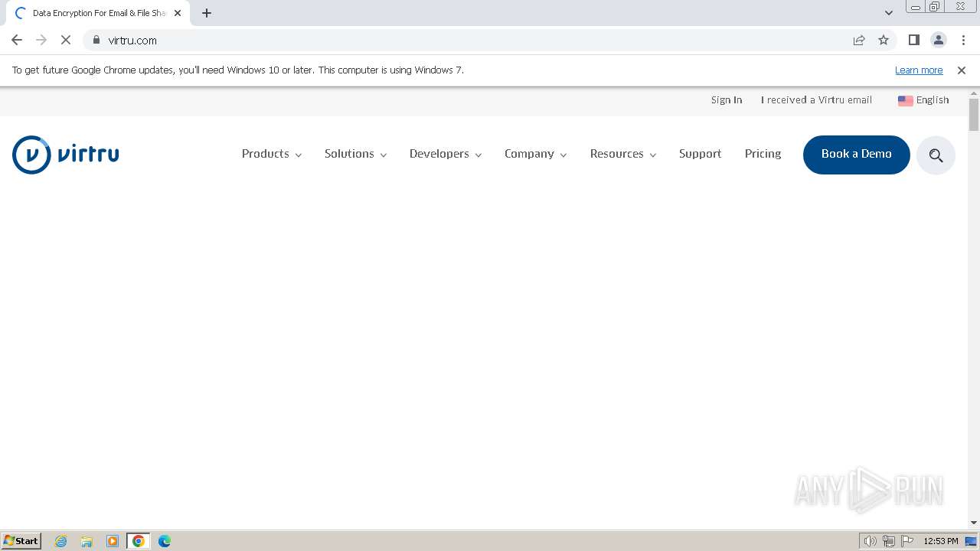The image size is (980, 551).
Task: Open the Support page
Action: click(700, 154)
